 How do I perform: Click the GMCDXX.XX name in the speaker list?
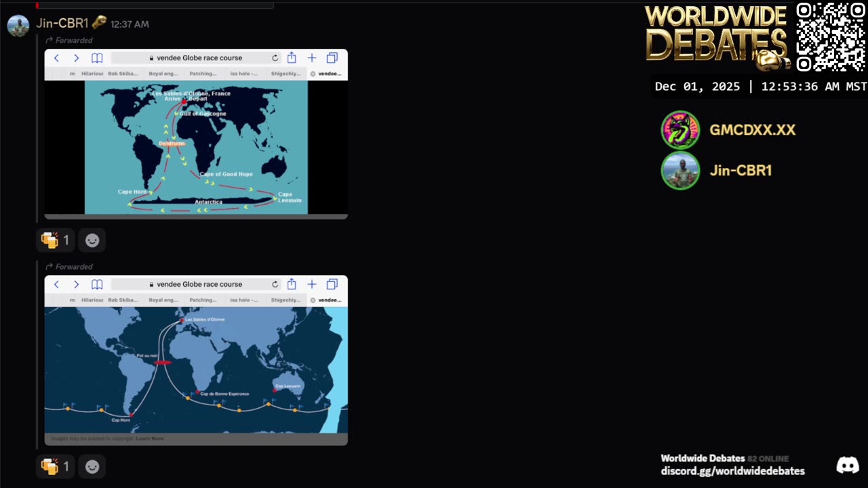point(752,130)
